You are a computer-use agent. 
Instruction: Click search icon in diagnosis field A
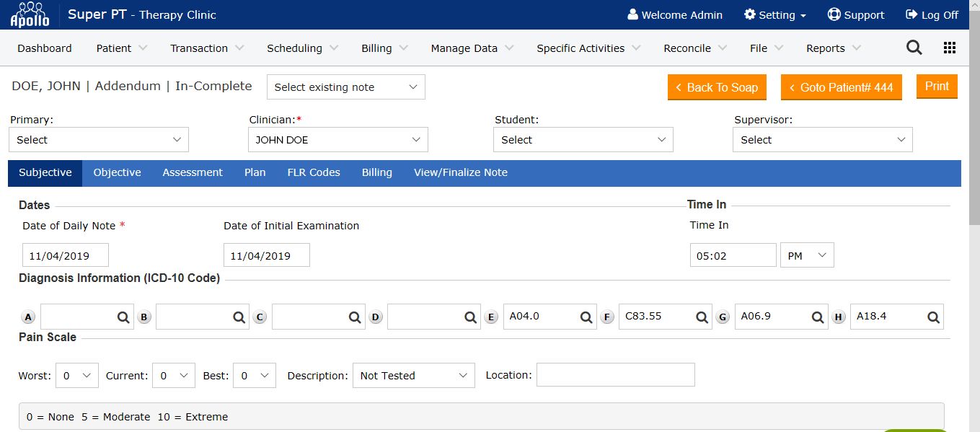123,317
